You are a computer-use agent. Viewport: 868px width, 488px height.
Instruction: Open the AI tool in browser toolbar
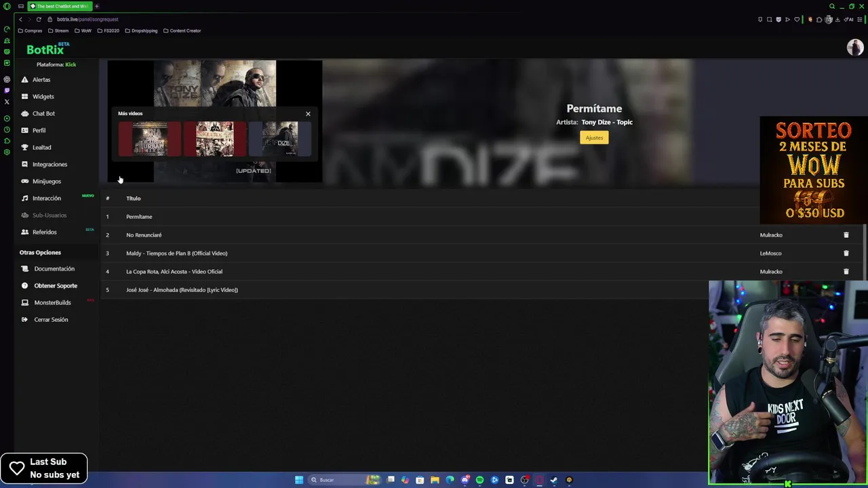[x=848, y=20]
